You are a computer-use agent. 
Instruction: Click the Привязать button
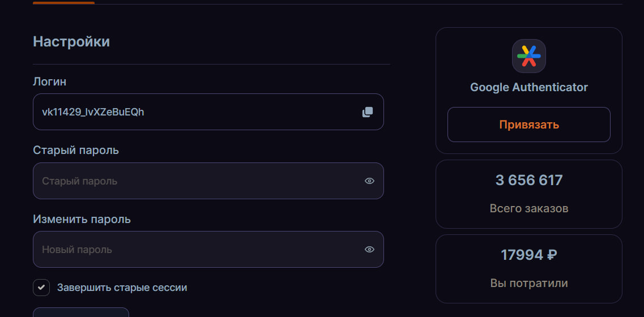(x=529, y=125)
